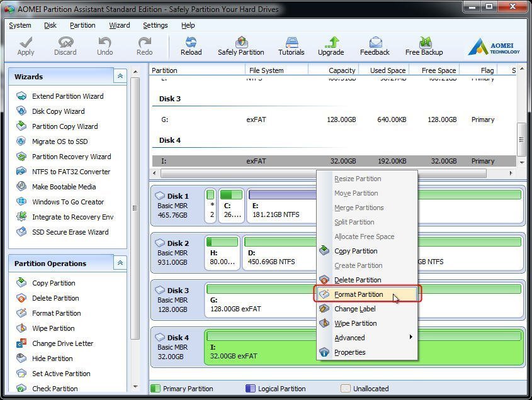Start Migrate OS to SSD wizard
Viewport: 532px width, 400px height.
[52, 142]
